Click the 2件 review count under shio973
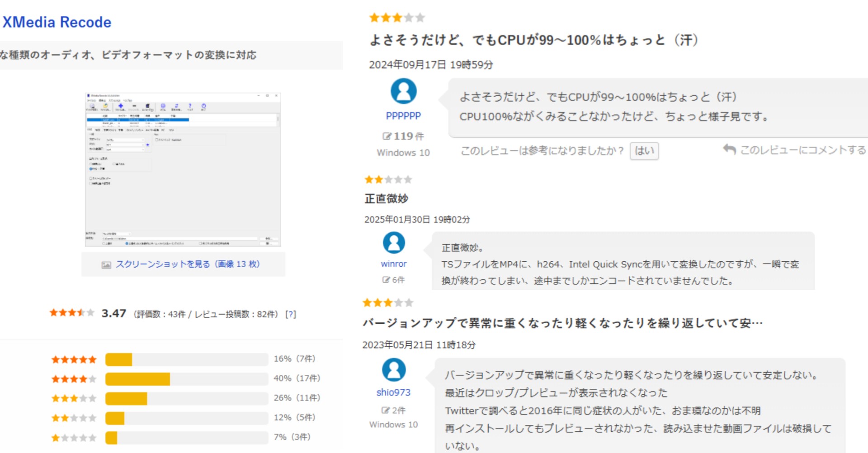The width and height of the screenshot is (868, 453). coord(394,411)
